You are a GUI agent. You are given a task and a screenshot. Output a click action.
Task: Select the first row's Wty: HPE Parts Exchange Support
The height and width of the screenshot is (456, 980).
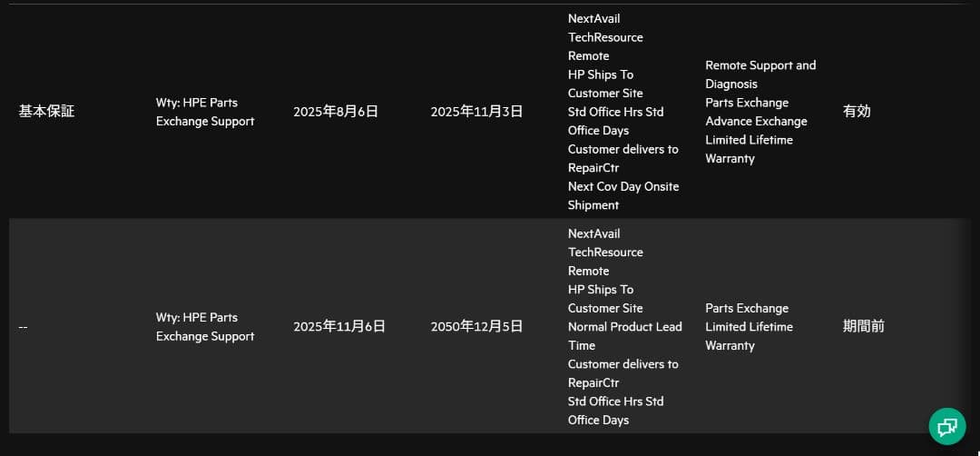[x=205, y=112]
